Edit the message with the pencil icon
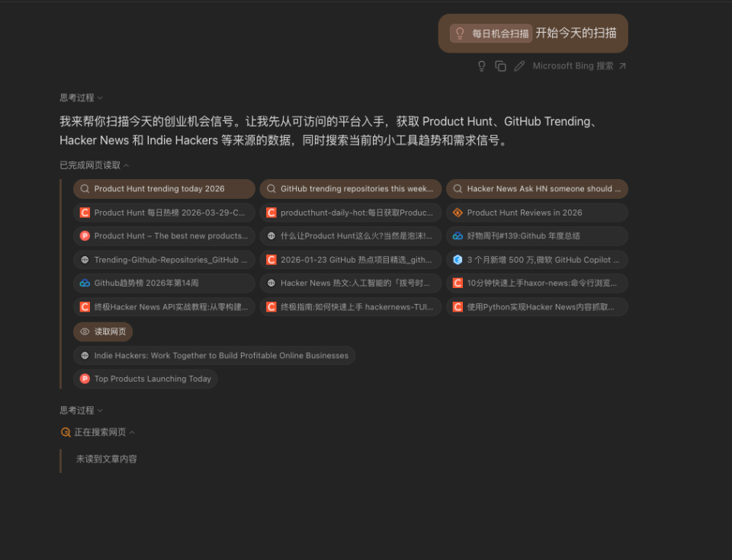The height and width of the screenshot is (560, 732). coord(519,66)
